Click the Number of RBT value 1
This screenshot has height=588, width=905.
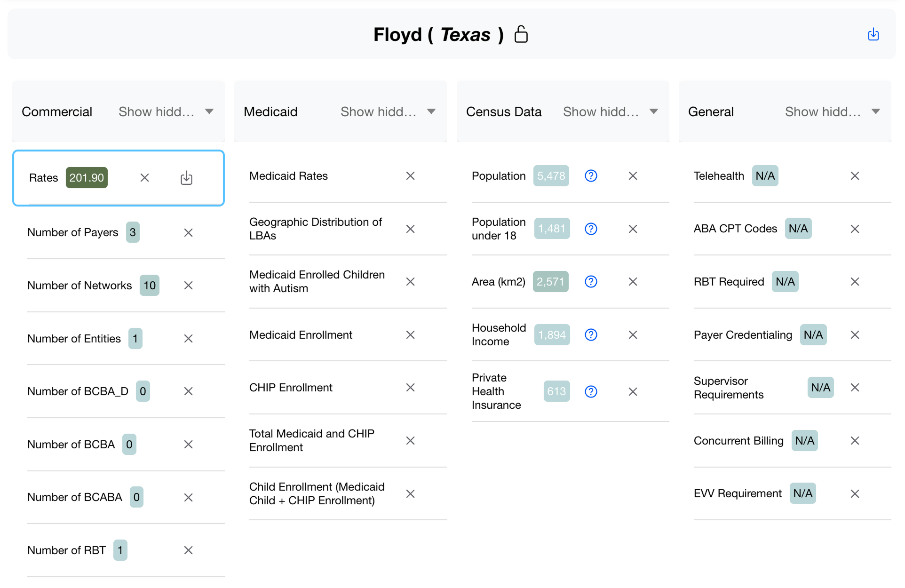tap(120, 550)
